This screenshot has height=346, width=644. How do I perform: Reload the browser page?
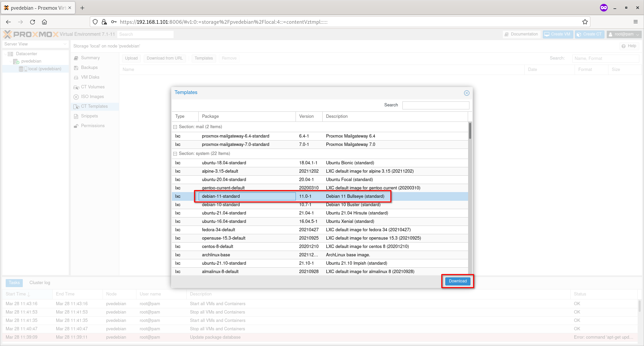click(33, 22)
